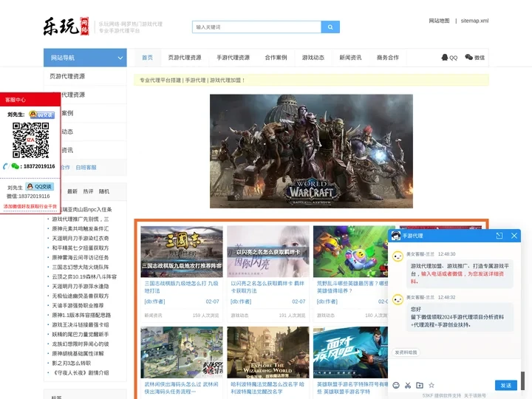Click sidebar link 原神胡桃基础属性详解
This screenshot has height=399, width=532.
click(x=78, y=353)
